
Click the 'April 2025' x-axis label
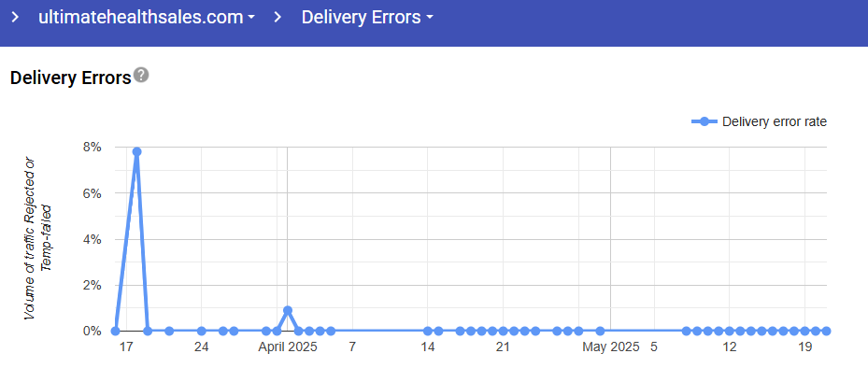[x=288, y=347]
